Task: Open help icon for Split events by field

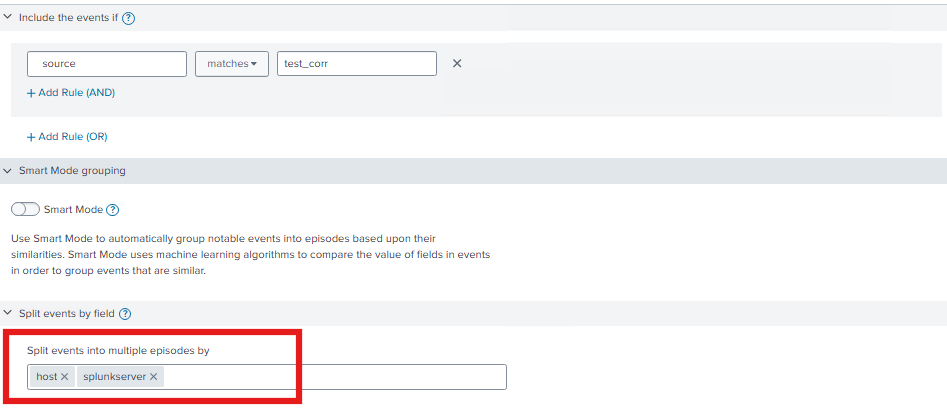Action: pyautogui.click(x=125, y=314)
